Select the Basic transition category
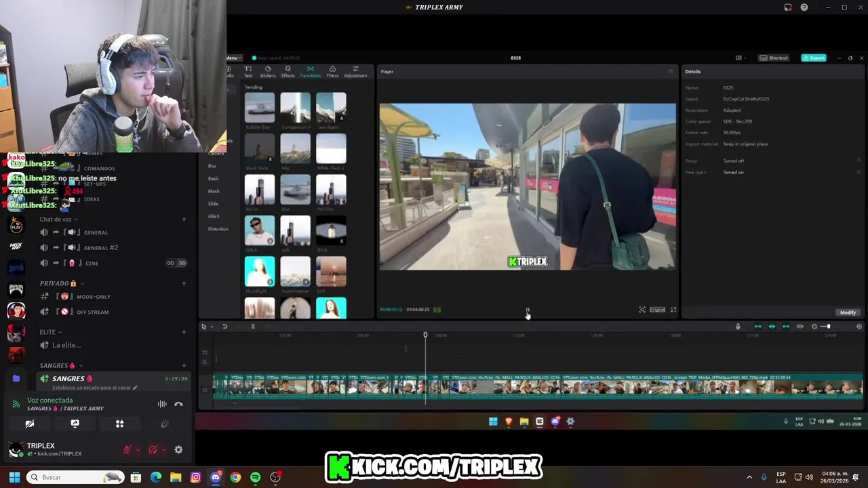Screen dimensions: 868x488 (x=214, y=178)
